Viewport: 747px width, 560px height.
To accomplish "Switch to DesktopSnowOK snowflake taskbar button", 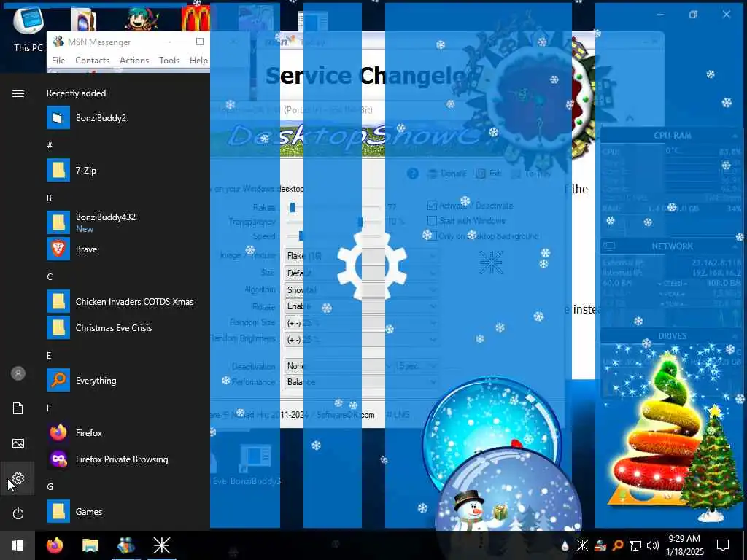I will pos(161,545).
